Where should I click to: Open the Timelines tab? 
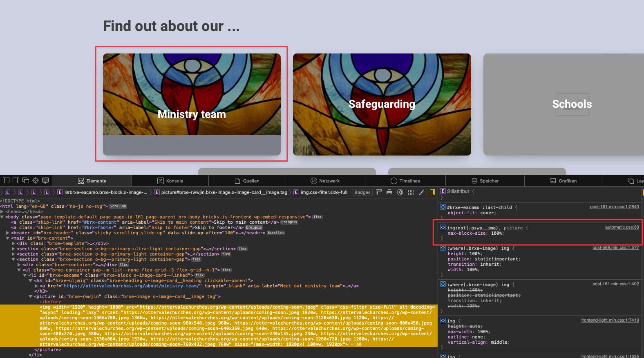click(x=405, y=181)
